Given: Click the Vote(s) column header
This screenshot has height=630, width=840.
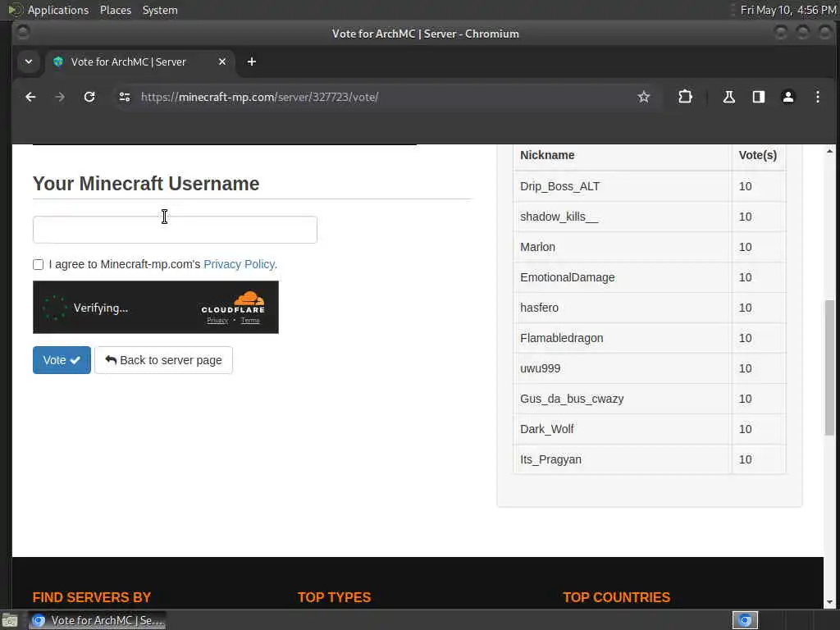Looking at the screenshot, I should [x=757, y=155].
